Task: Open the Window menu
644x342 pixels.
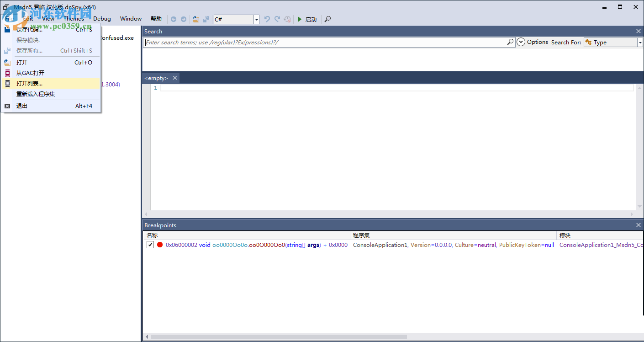Action: click(131, 19)
